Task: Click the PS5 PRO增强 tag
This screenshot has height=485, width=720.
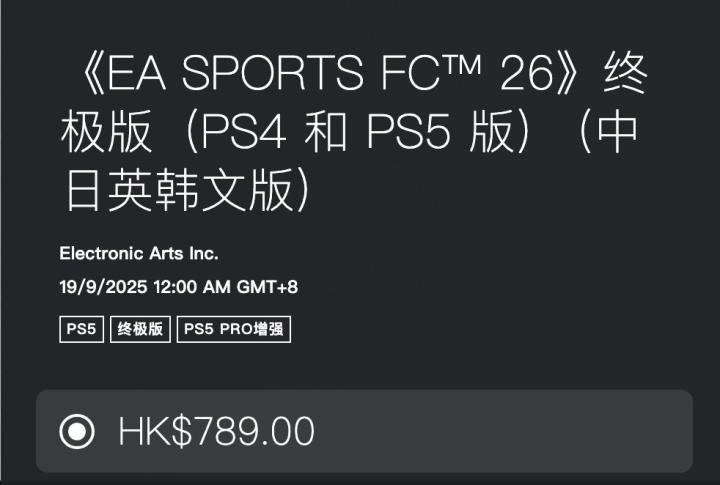Action: [234, 329]
